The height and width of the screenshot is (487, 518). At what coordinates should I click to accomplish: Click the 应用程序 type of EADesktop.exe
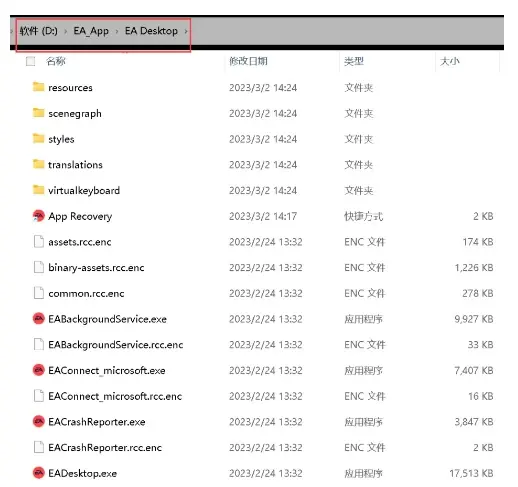[x=363, y=473]
